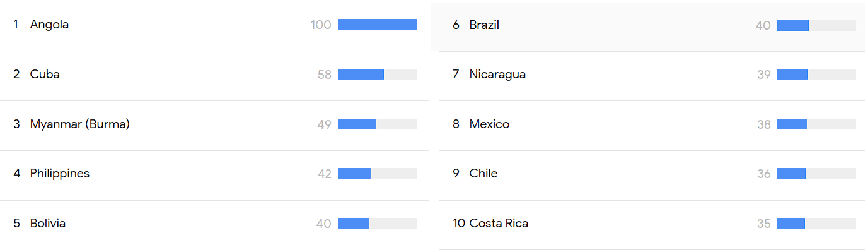The image size is (868, 252).
Task: Open the Mexico entry
Action: [652, 125]
